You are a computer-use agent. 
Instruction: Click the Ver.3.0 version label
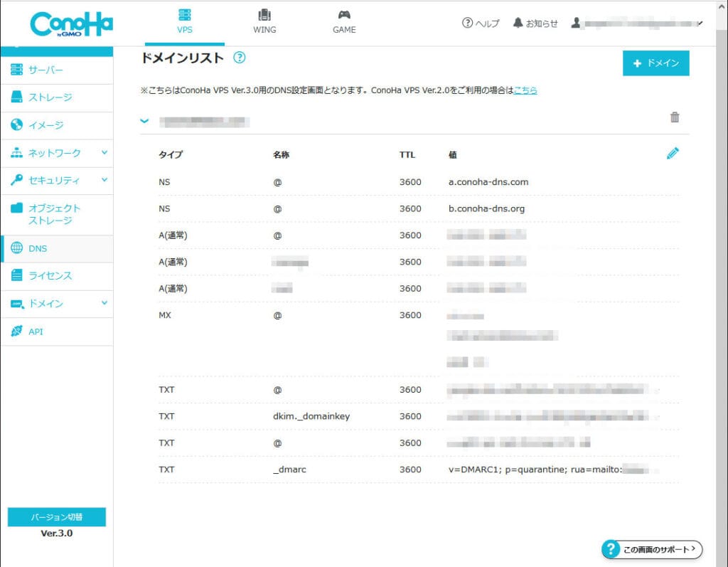pos(57,533)
